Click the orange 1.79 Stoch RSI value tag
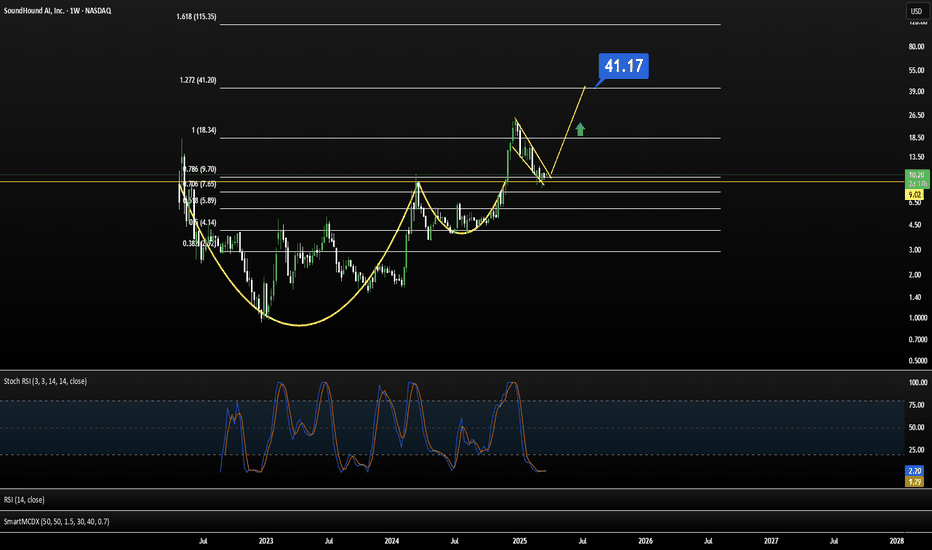Screen dimensions: 932x550 pyautogui.click(x=914, y=482)
